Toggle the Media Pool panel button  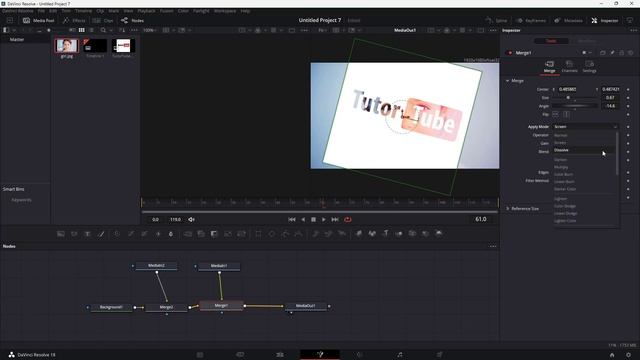[x=39, y=20]
